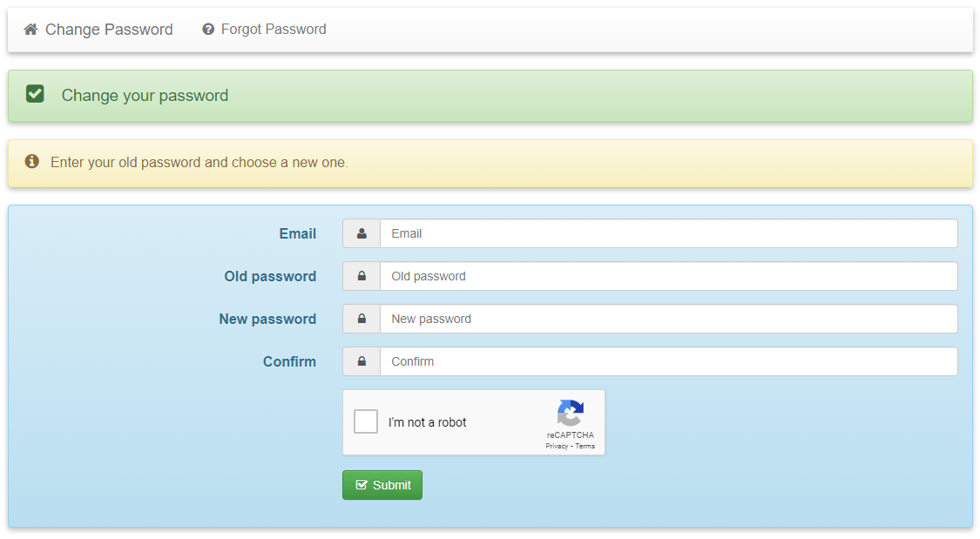This screenshot has height=539, width=980.
Task: Click the lock icon beside Old password
Action: click(362, 276)
